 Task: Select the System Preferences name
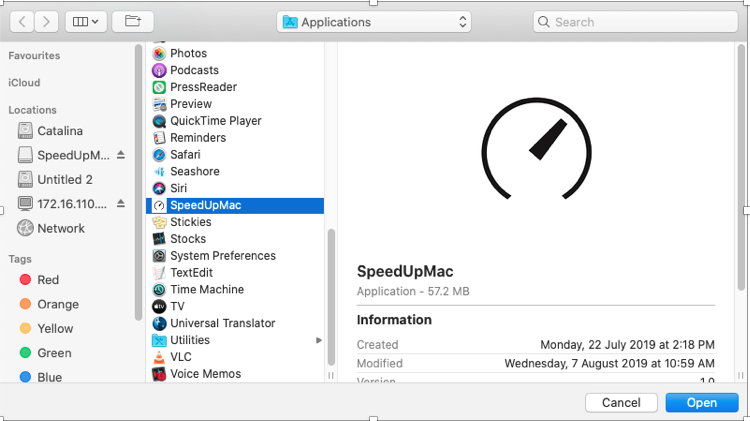pyautogui.click(x=223, y=256)
